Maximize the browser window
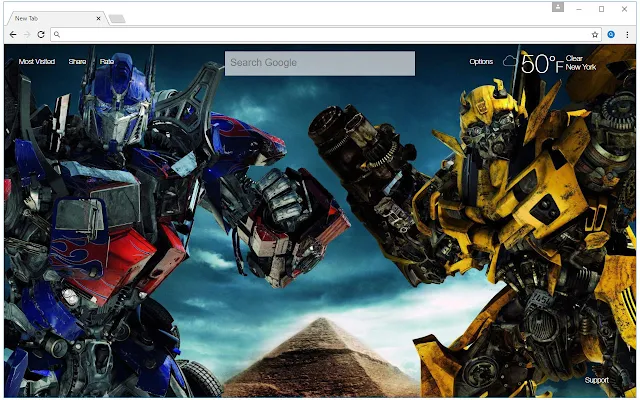The height and width of the screenshot is (400, 640). tap(601, 9)
